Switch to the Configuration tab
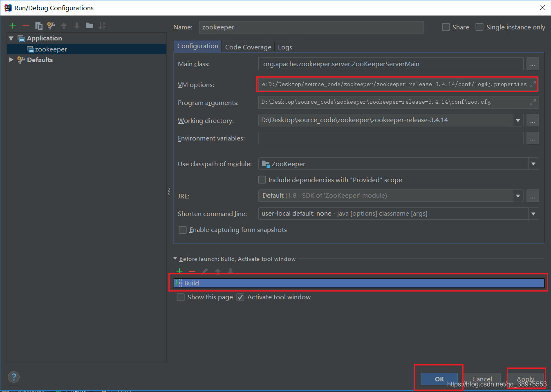The image size is (551, 392). (x=198, y=46)
